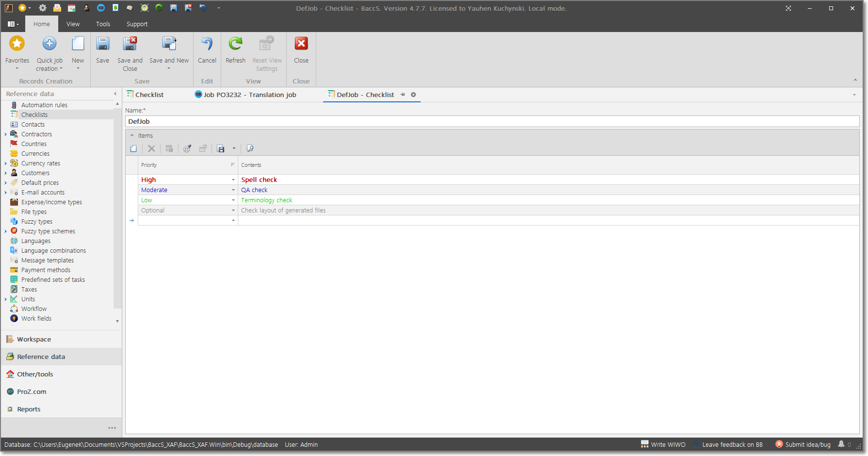
Task: Select Workflow in the navigation tree
Action: 34,309
